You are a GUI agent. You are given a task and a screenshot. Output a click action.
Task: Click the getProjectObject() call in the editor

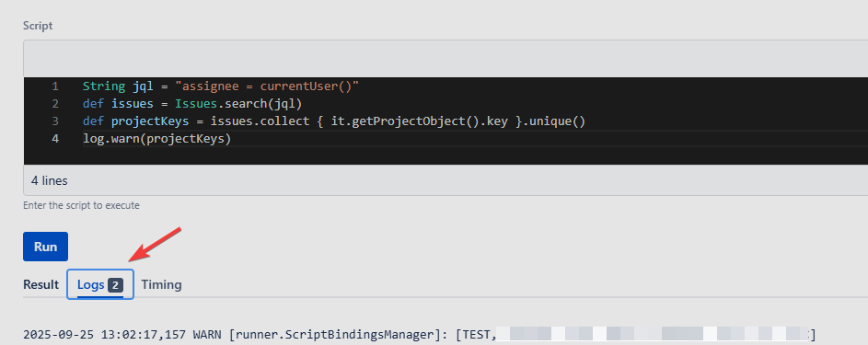click(x=410, y=121)
